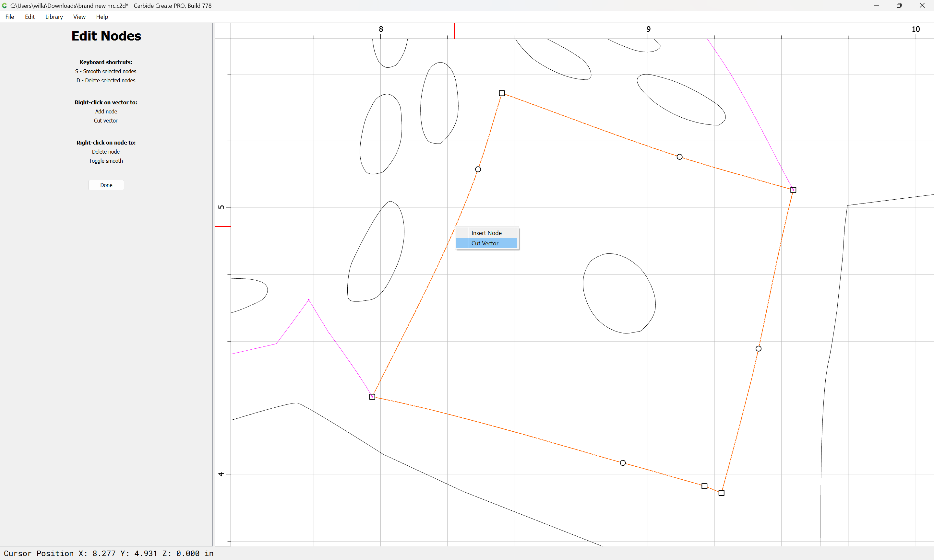Select the square node joining the upper-right magenta line
This screenshot has width=934, height=560.
(793, 190)
